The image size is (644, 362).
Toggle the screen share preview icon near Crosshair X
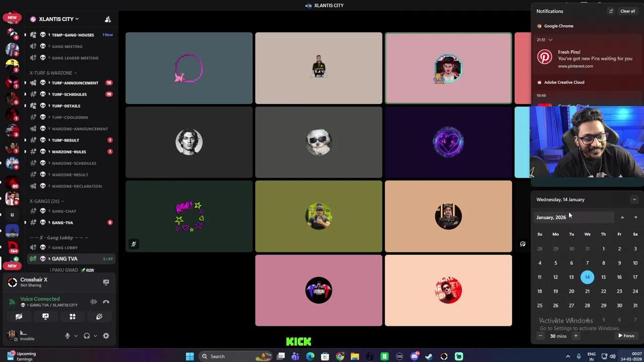[106, 282]
